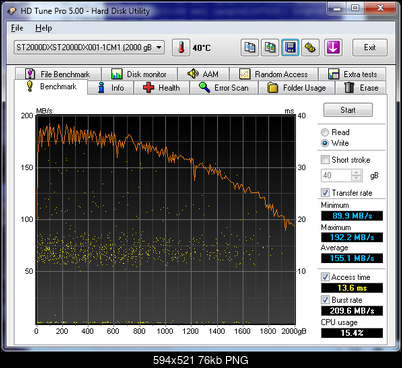Click the purple download arrow icon
402x368 pixels.
pyautogui.click(x=333, y=48)
